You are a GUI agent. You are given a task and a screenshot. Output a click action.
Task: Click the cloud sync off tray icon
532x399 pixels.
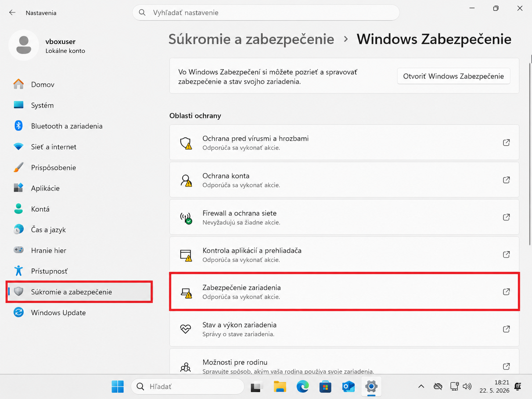[x=438, y=386]
